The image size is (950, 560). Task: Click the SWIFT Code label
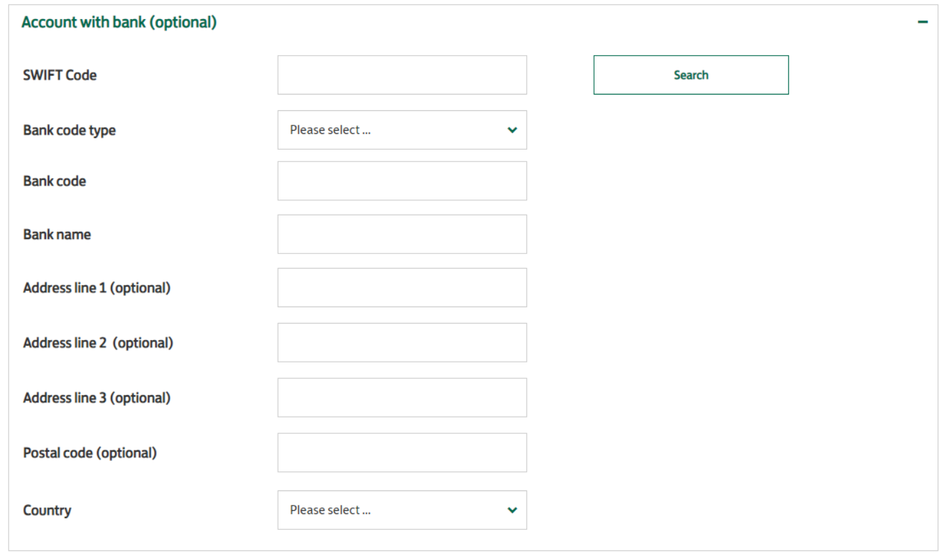click(60, 75)
